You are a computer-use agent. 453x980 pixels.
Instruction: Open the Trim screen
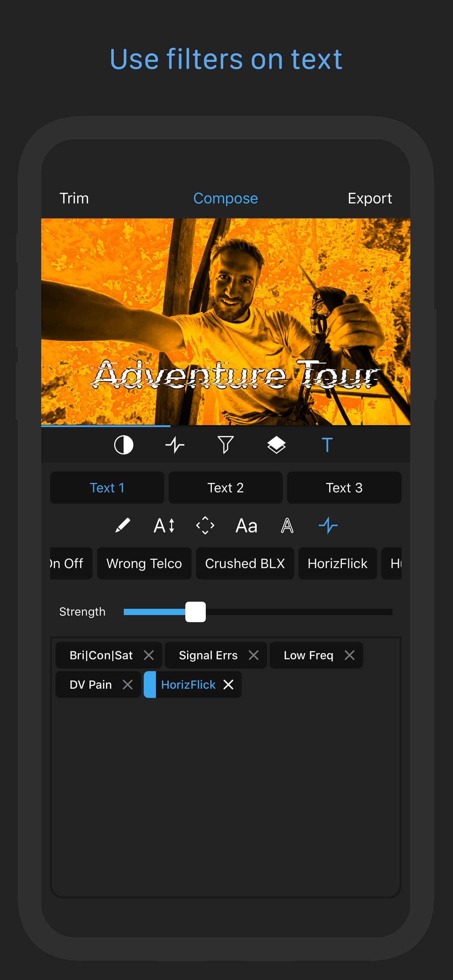coord(74,198)
